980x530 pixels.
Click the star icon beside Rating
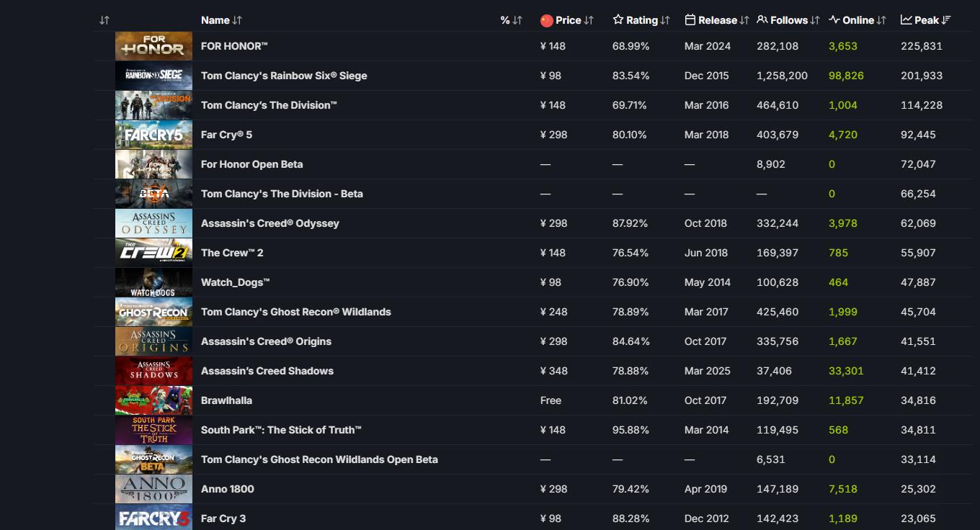click(618, 20)
